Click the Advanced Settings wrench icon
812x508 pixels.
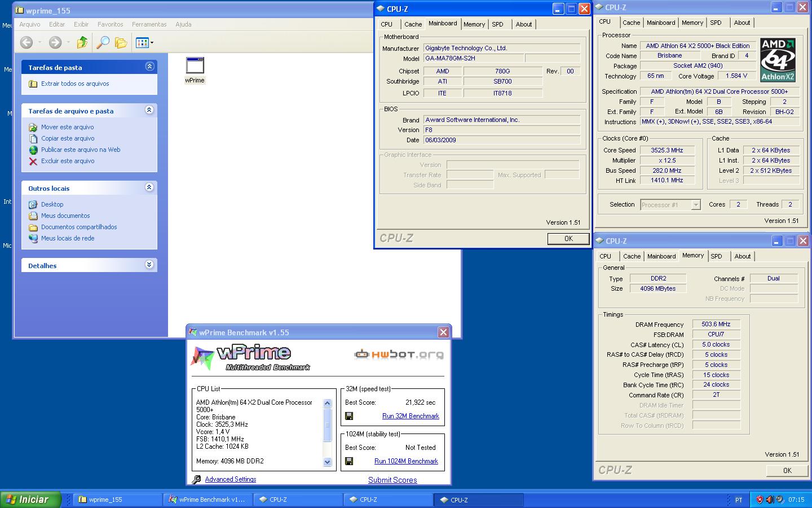pyautogui.click(x=196, y=479)
